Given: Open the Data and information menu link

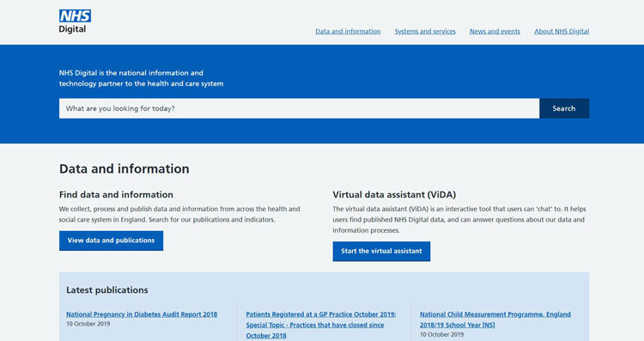Looking at the screenshot, I should click(x=348, y=31).
